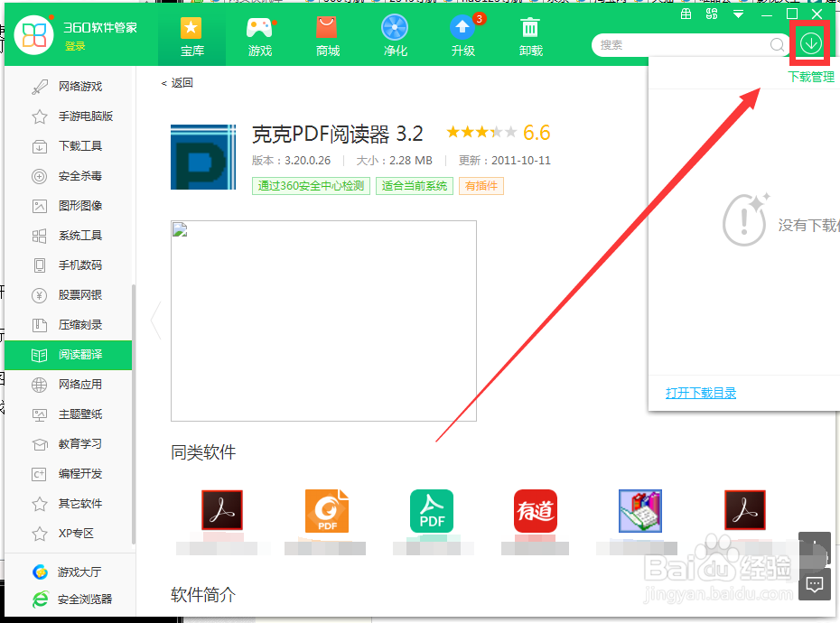Select 系统工具 category
The image size is (840, 623).
(x=68, y=235)
